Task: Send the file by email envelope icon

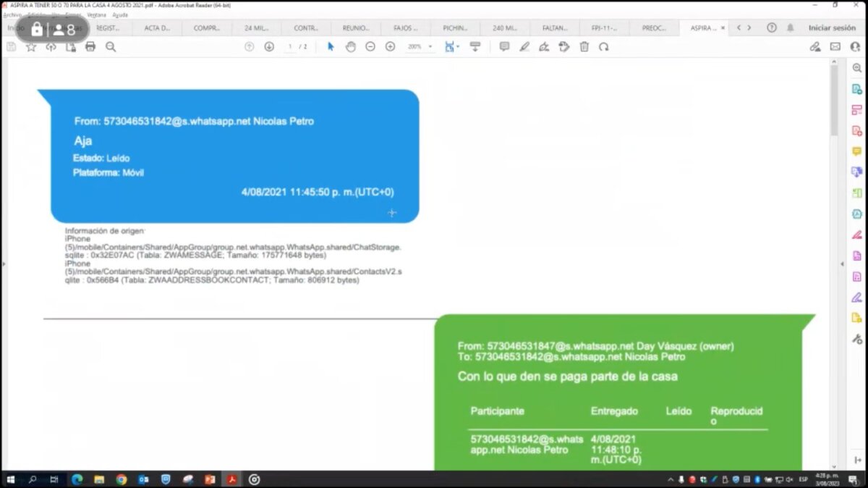Action: click(835, 46)
